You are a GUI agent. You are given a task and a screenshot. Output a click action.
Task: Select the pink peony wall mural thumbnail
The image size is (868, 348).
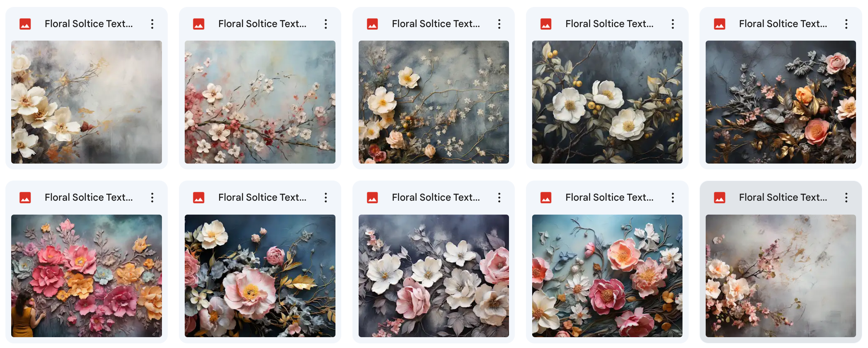pyautogui.click(x=87, y=275)
